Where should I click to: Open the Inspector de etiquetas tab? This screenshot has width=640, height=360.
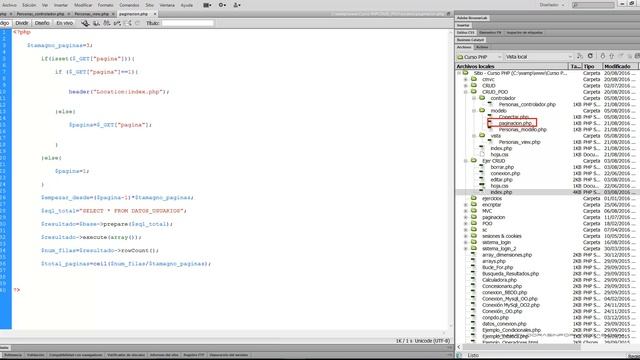(x=524, y=33)
